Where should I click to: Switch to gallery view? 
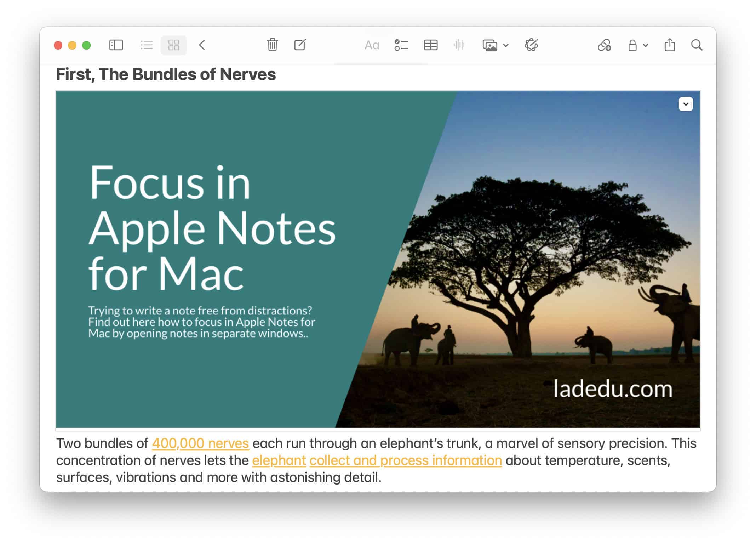[173, 45]
